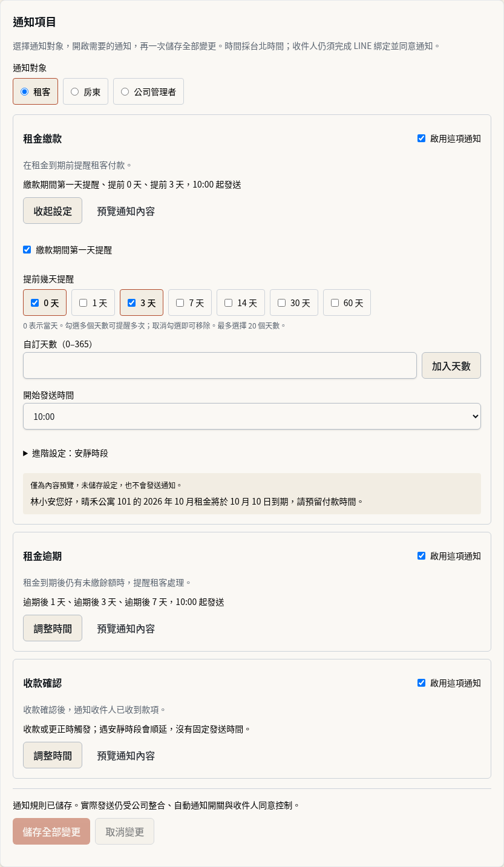
Task: Click the text 收款或更正時觸發 description
Action: coord(137,729)
